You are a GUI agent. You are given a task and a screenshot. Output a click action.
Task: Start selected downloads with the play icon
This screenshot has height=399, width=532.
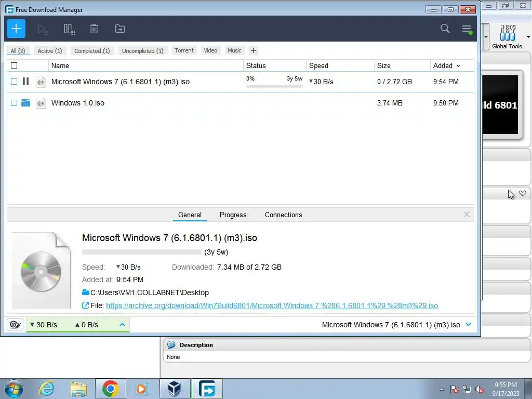point(43,29)
